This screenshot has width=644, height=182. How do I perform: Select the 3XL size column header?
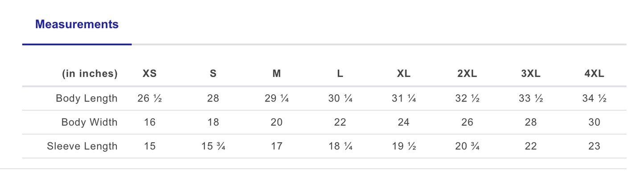[x=530, y=74]
